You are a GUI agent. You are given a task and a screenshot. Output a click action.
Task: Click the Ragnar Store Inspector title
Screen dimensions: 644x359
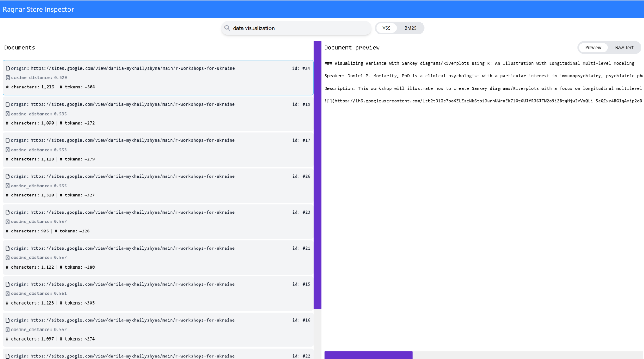click(x=38, y=9)
